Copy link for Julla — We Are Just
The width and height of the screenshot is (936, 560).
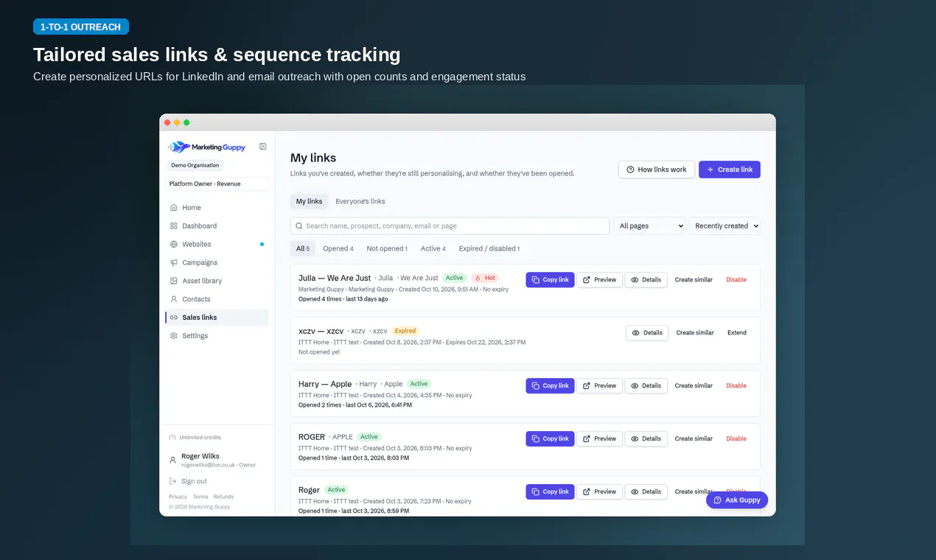point(550,280)
